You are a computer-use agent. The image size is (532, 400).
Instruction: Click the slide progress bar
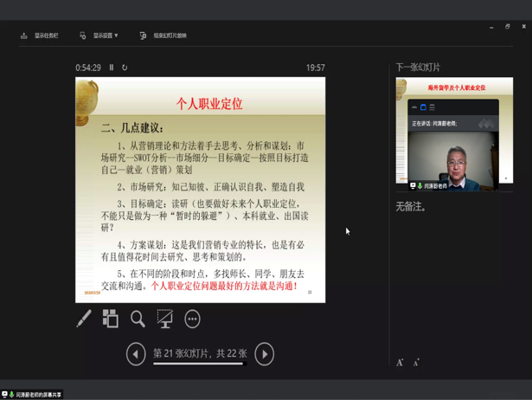(x=200, y=364)
